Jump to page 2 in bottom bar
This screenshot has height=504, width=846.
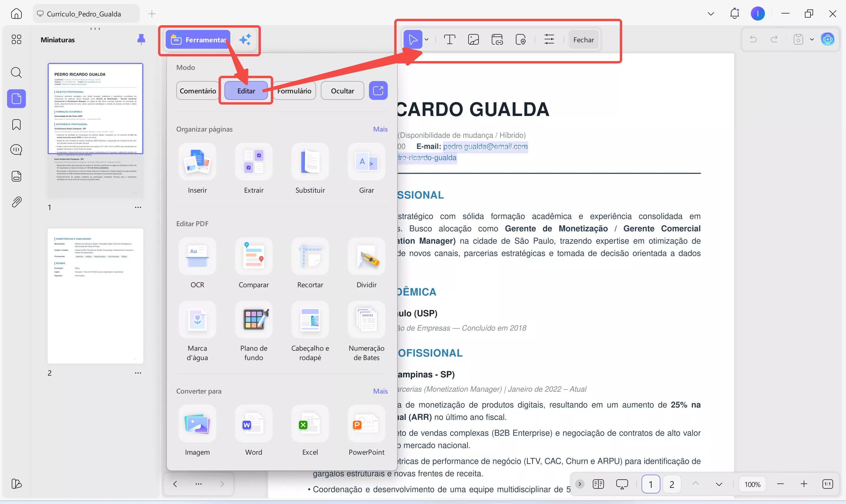(672, 484)
